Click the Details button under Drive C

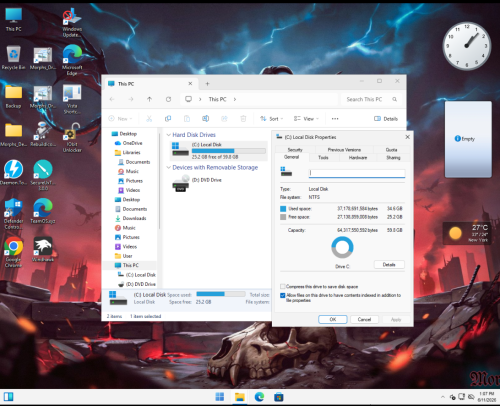click(389, 265)
